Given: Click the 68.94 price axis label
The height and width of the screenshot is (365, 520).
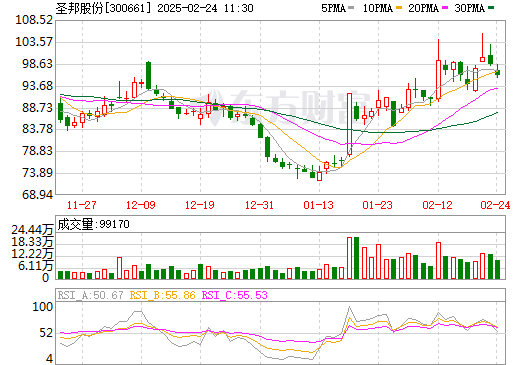Looking at the screenshot, I should (37, 194).
